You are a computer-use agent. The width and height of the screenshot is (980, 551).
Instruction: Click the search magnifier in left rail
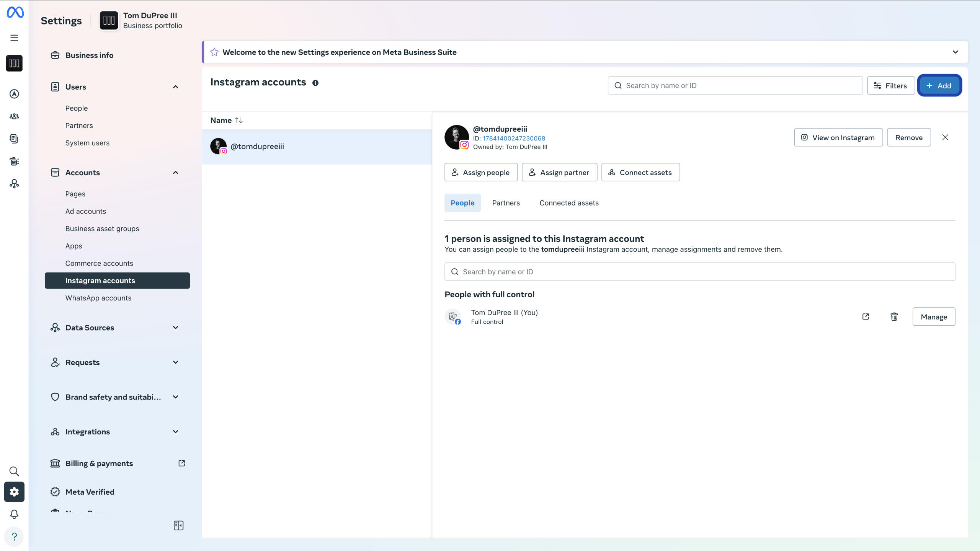click(x=14, y=471)
